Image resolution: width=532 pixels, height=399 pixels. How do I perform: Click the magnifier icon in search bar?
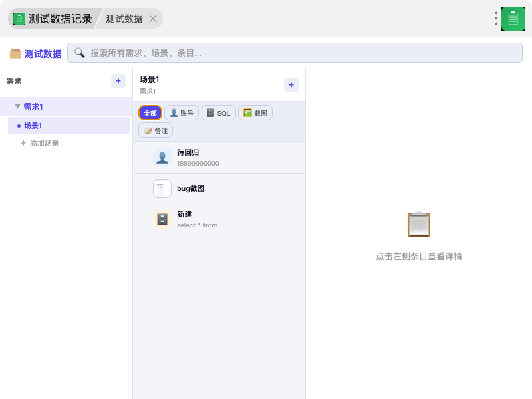(x=80, y=53)
